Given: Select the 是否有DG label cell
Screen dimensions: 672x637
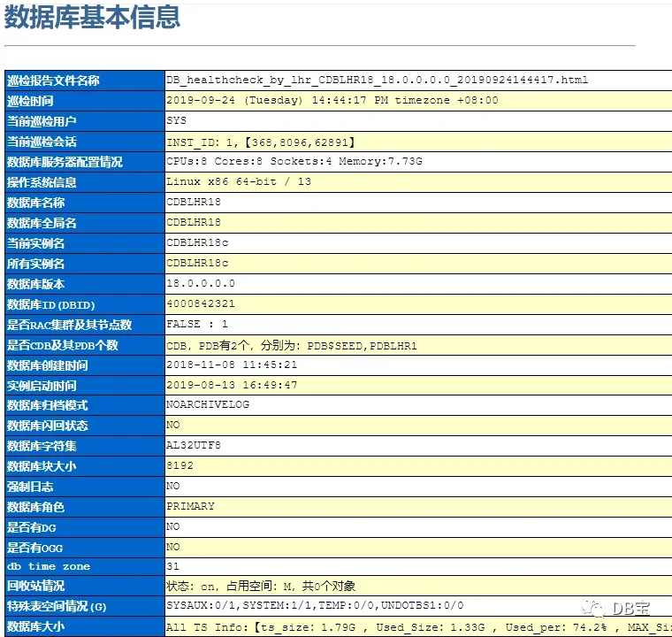Looking at the screenshot, I should (x=85, y=527).
